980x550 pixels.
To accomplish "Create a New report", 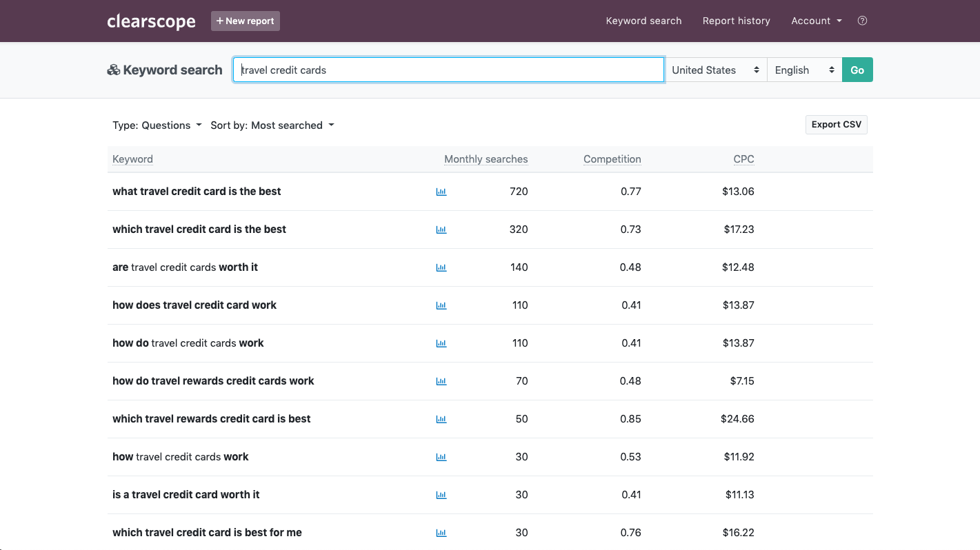I will 246,21.
